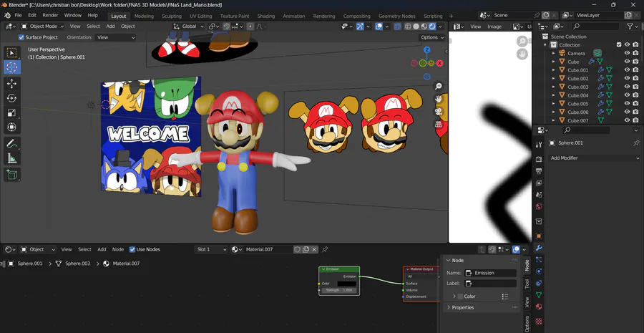Collapse the Collection tree in outliner
This screenshot has height=333, width=644.
545,45
